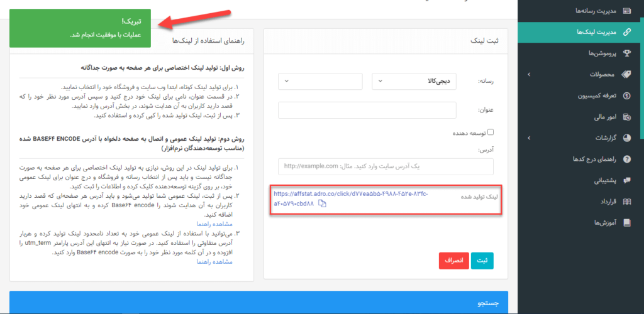This screenshot has height=314, width=644.
Task: Open امور مالی menu item
Action: [x=606, y=117]
